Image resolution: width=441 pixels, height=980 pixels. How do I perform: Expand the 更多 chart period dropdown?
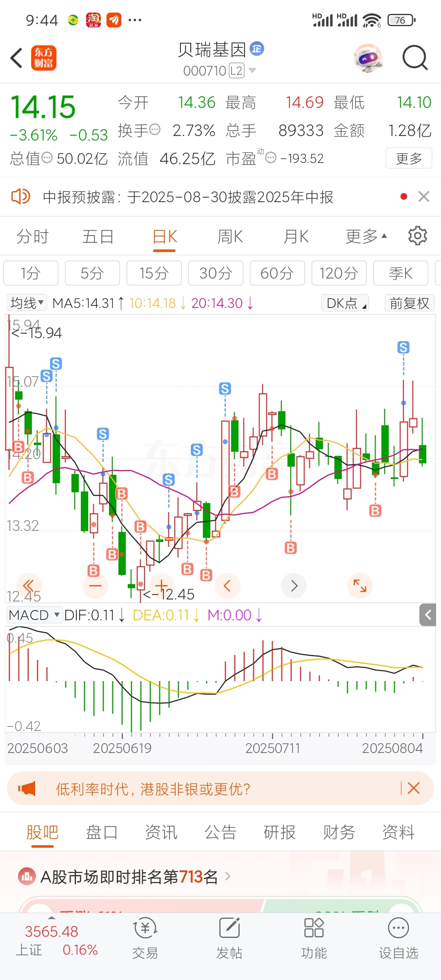366,236
